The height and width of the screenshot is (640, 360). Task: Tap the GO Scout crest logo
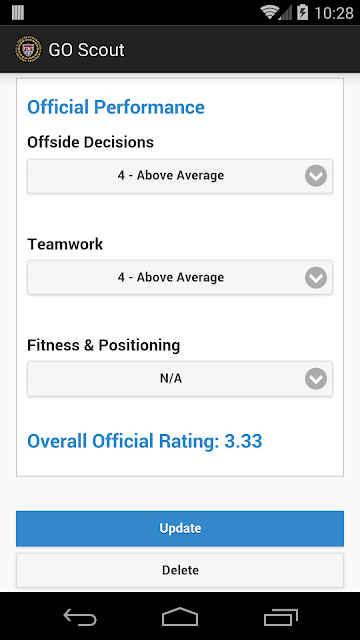[x=28, y=49]
